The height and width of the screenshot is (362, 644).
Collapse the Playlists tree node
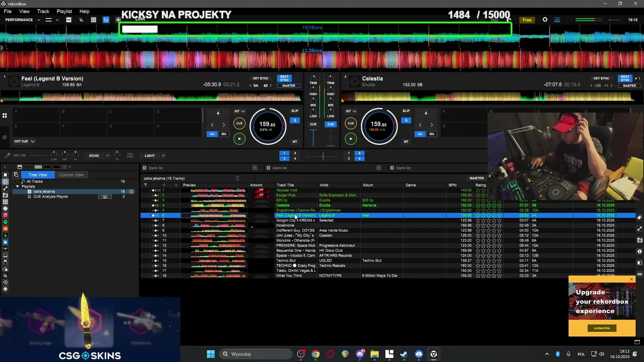(18, 187)
